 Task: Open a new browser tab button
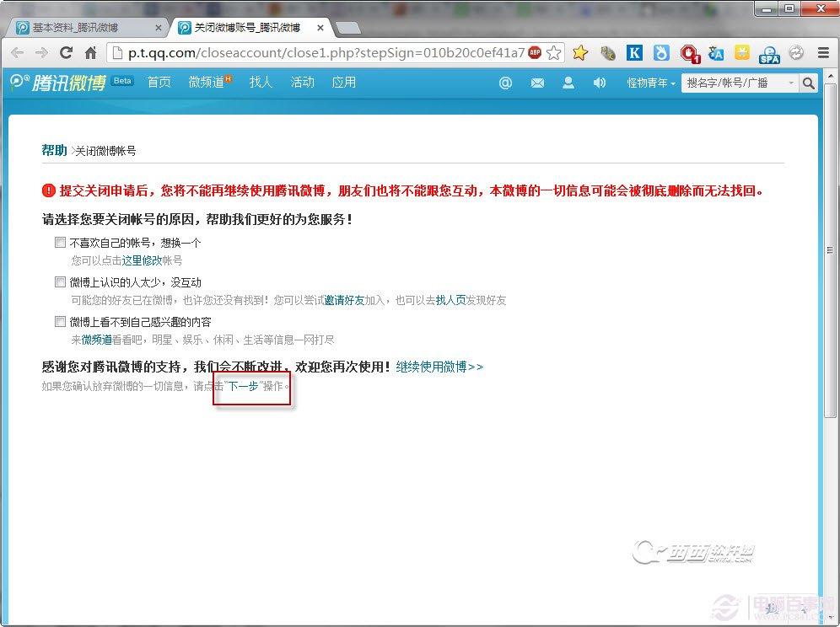coord(347,28)
